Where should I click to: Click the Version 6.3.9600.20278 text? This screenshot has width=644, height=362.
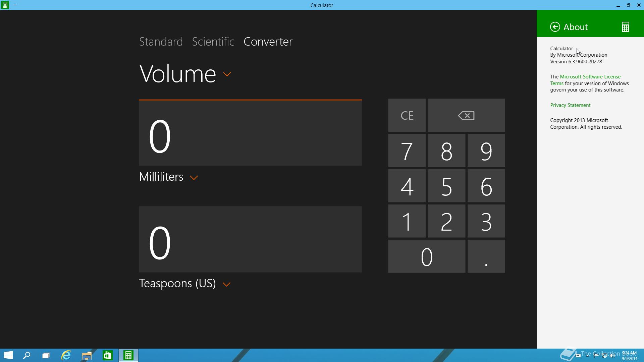click(x=576, y=62)
